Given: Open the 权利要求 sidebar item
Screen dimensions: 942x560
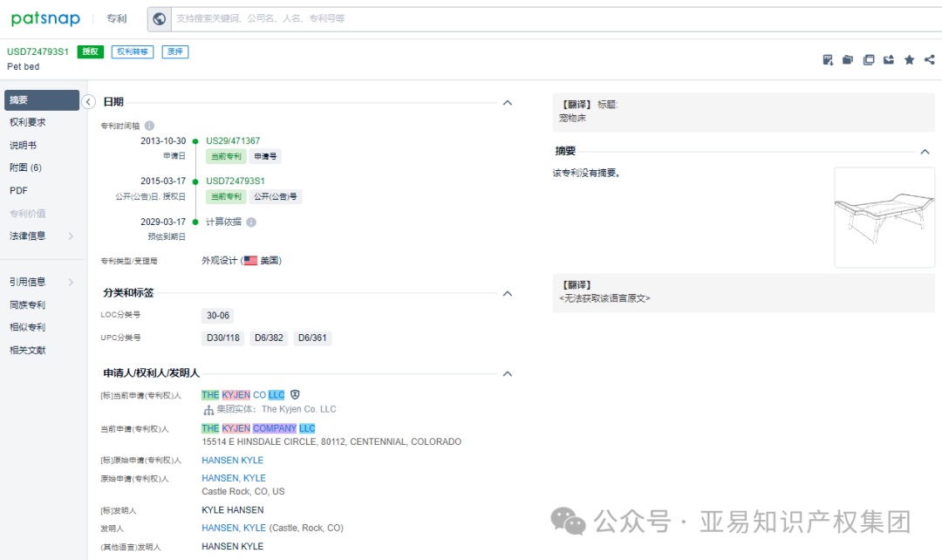Looking at the screenshot, I should coord(28,123).
